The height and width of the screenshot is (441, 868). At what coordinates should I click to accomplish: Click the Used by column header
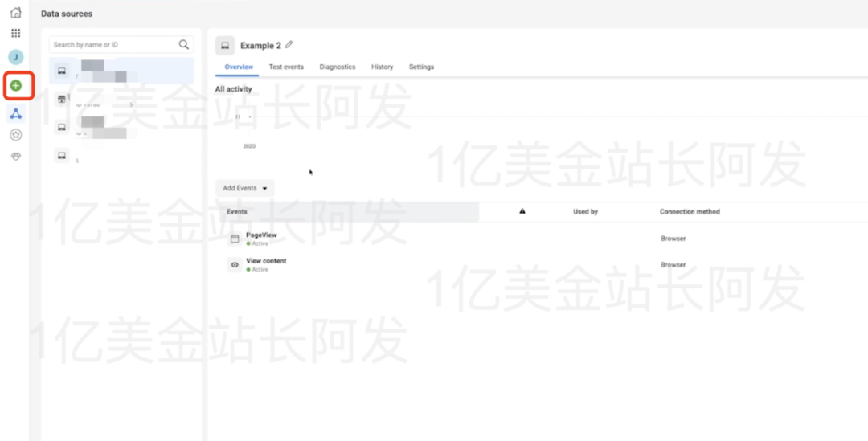[x=585, y=212]
